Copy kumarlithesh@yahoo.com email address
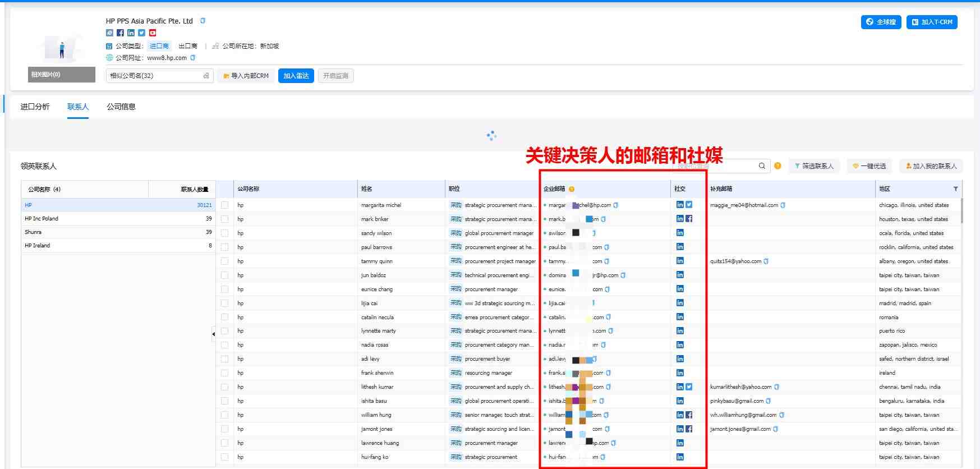Viewport: 980px width, 469px height. [x=776, y=387]
